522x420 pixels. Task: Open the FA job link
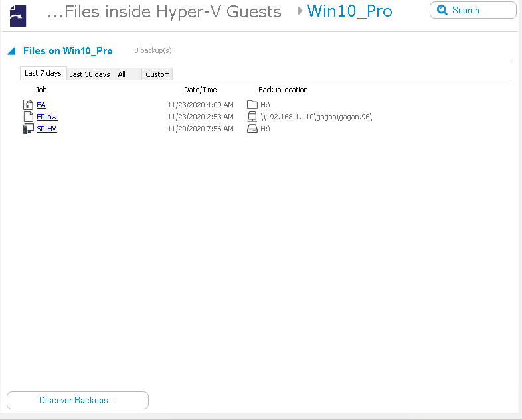(41, 105)
